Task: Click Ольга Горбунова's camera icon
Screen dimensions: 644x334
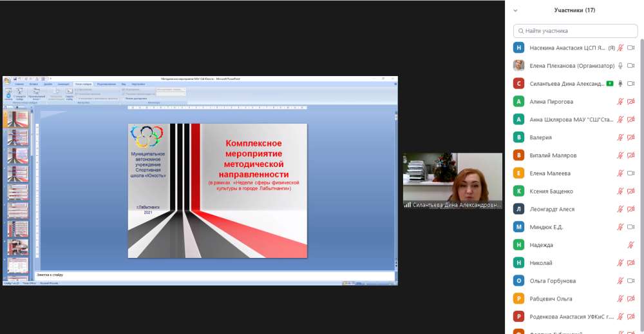Action: coord(631,281)
